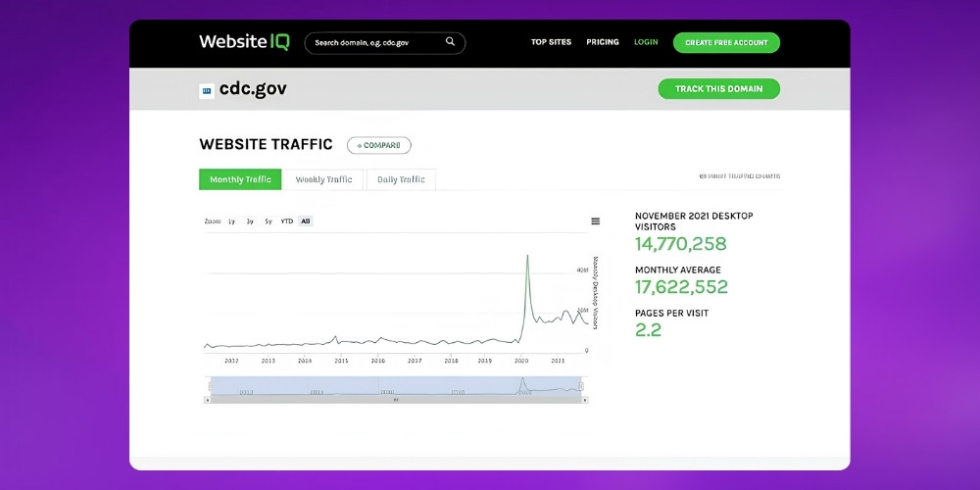The image size is (980, 490).
Task: Click the right navigator range handle
Action: point(582,386)
